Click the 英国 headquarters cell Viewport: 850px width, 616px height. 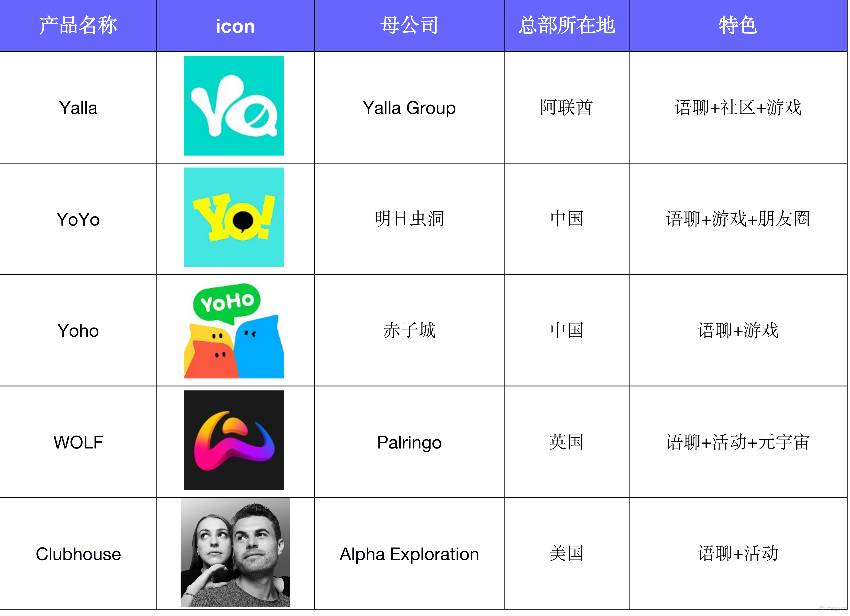(x=566, y=442)
